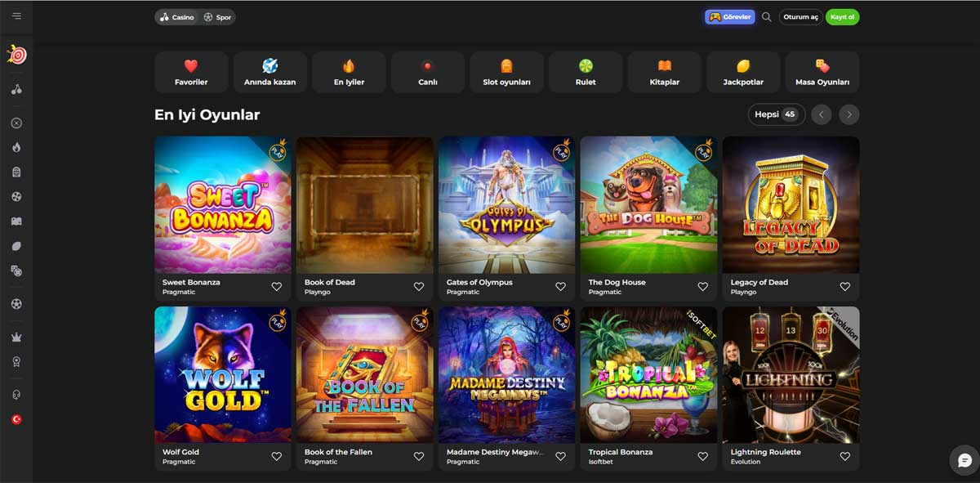980x483 pixels.
Task: Open the award ribbon sidebar icon
Action: click(16, 362)
